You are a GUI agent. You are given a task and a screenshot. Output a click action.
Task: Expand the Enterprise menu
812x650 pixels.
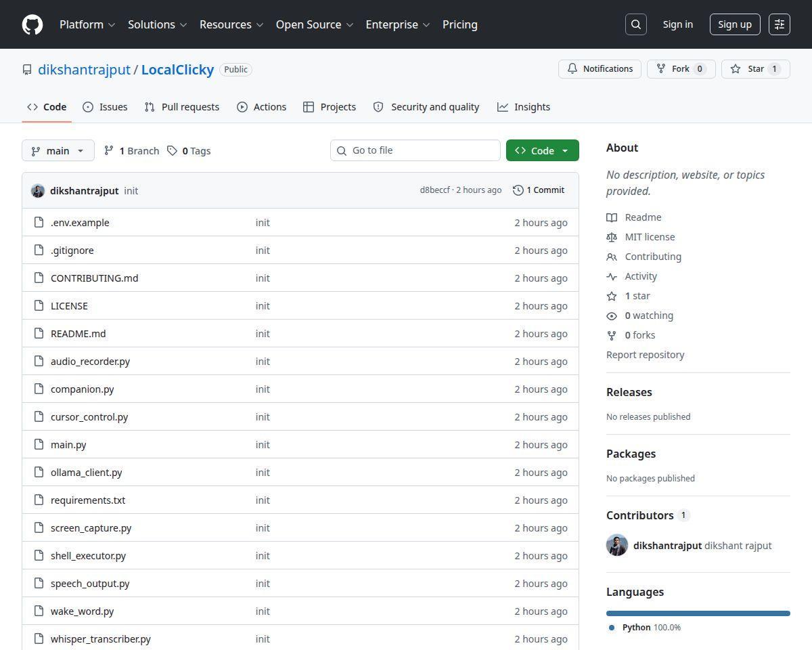pos(398,24)
